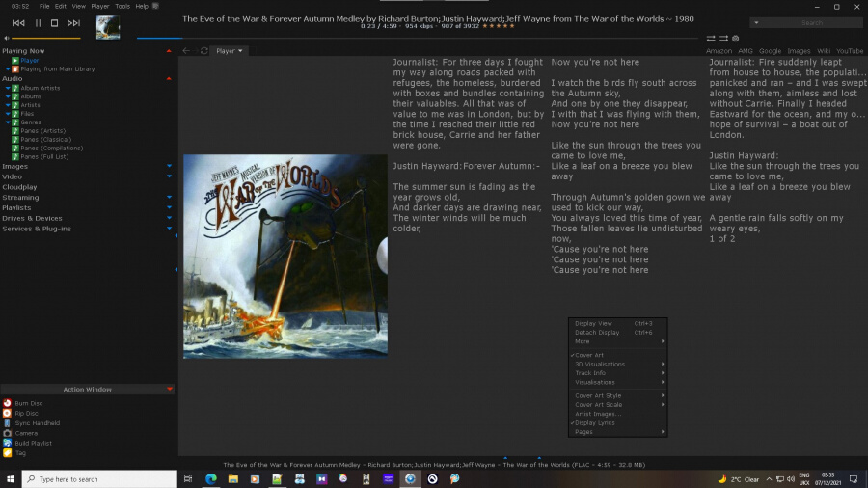Expand the Artists tree node
Image resolution: width=868 pixels, height=488 pixels.
coord(8,104)
